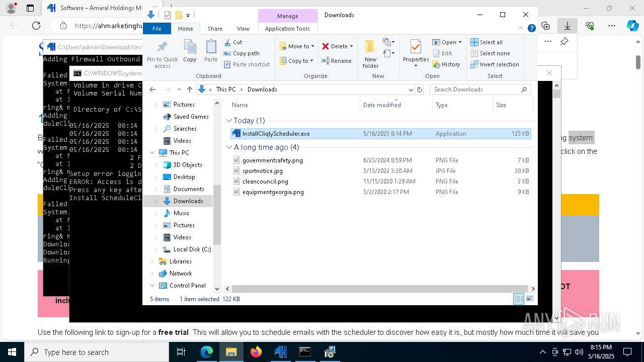Select sportnotice.jpg file
Viewport: 644px width, 362px height.
click(380, 171)
